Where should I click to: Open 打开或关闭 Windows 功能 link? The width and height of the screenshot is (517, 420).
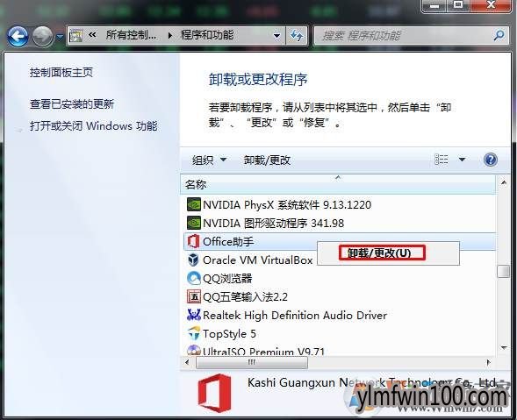point(94,126)
